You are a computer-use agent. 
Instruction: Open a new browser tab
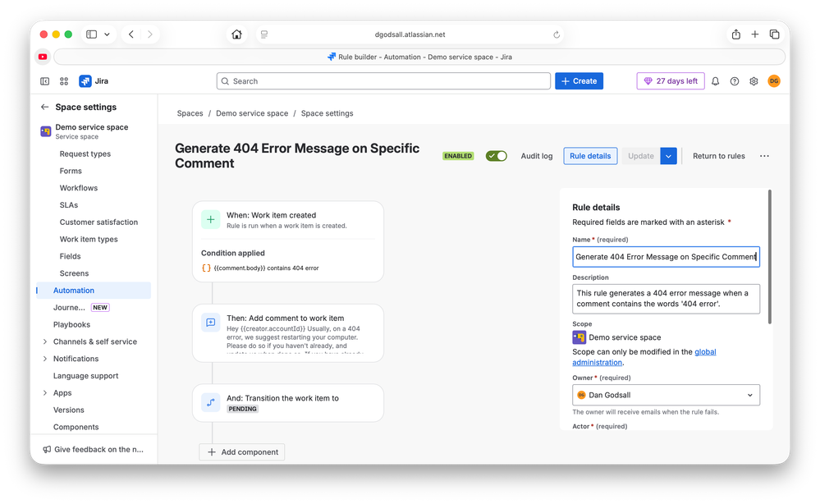pos(754,34)
